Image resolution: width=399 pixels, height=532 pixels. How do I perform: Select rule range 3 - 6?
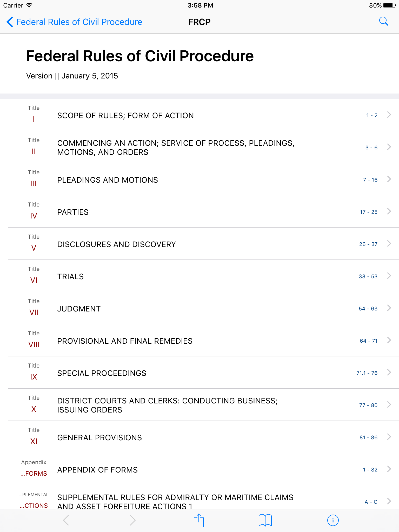pyautogui.click(x=371, y=148)
